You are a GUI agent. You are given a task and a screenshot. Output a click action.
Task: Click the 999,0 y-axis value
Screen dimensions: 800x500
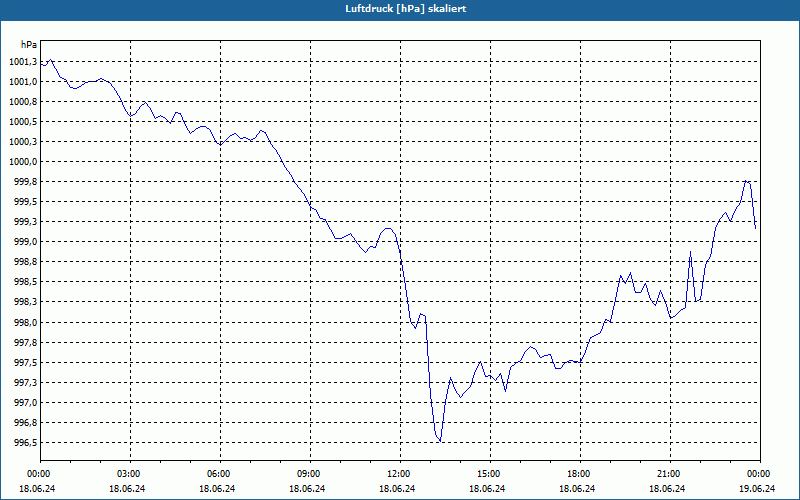tap(25, 242)
